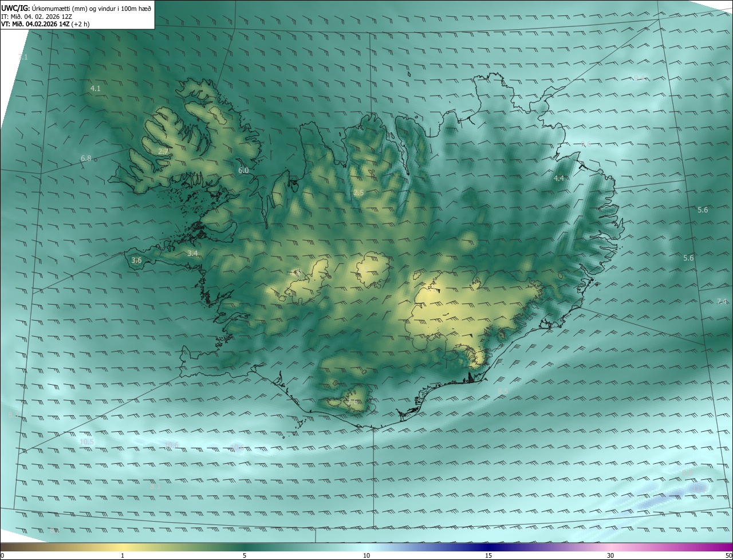
Task: Select the 2.7 value over the Westfjords
Action: 163,152
